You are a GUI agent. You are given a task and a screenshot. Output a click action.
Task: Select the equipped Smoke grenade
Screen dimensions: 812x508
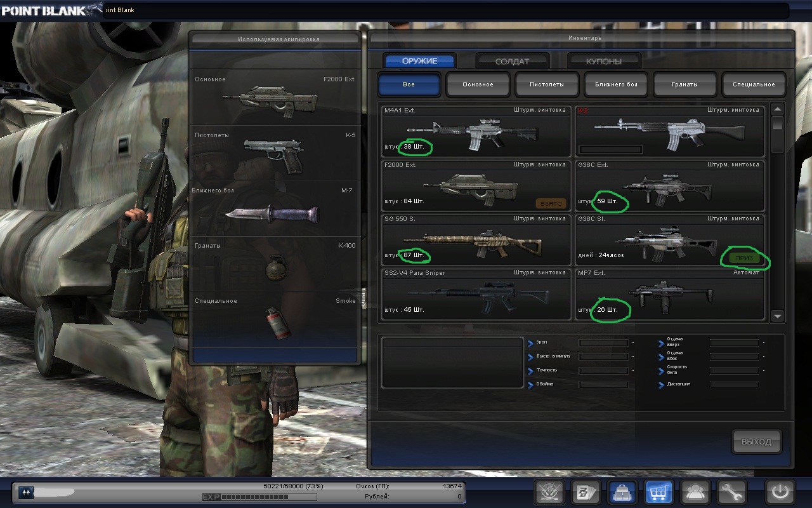tap(275, 319)
